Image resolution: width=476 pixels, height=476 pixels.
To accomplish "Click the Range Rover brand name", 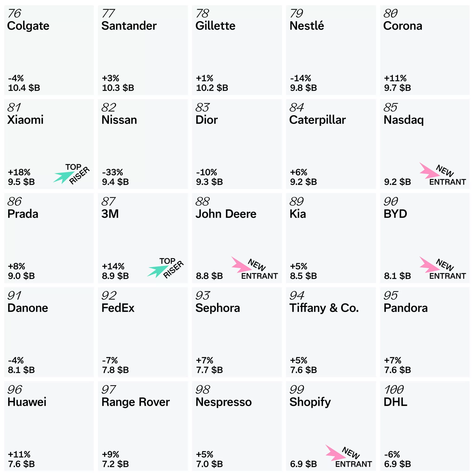I will (x=136, y=402).
